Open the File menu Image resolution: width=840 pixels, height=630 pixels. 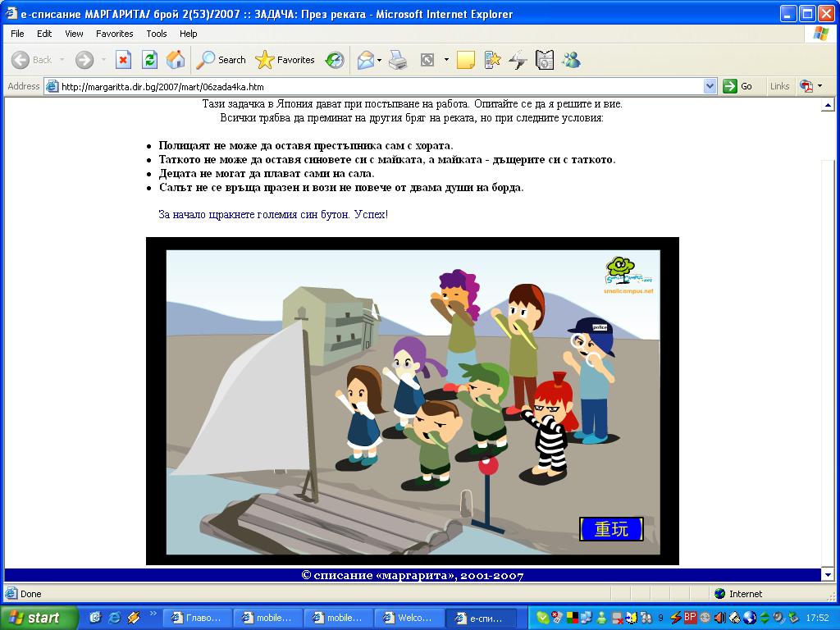click(17, 33)
